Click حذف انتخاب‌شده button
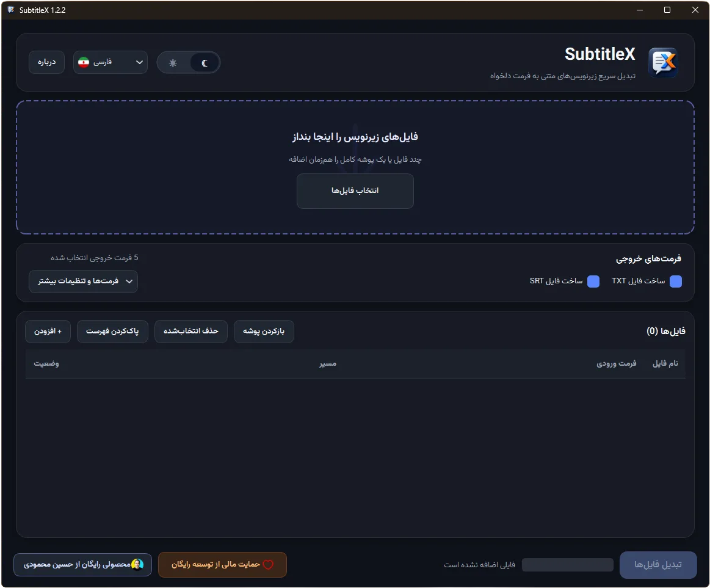The width and height of the screenshot is (710, 588). coord(191,331)
